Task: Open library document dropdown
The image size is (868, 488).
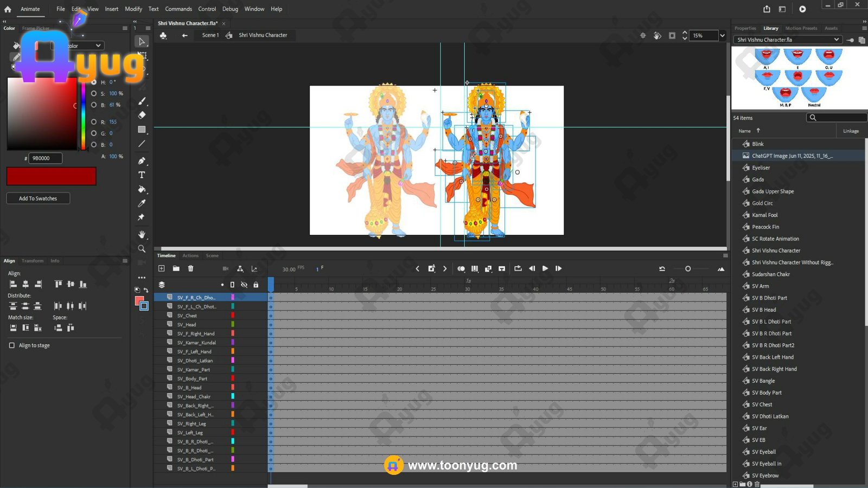Action: click(787, 40)
